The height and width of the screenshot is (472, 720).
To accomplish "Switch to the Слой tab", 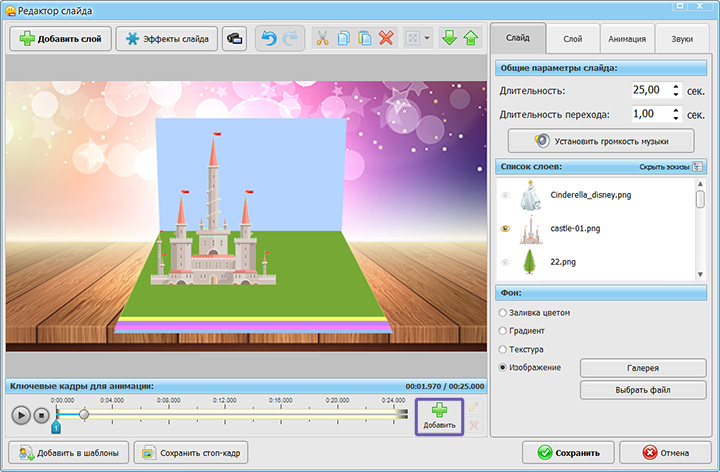I will coord(573,39).
